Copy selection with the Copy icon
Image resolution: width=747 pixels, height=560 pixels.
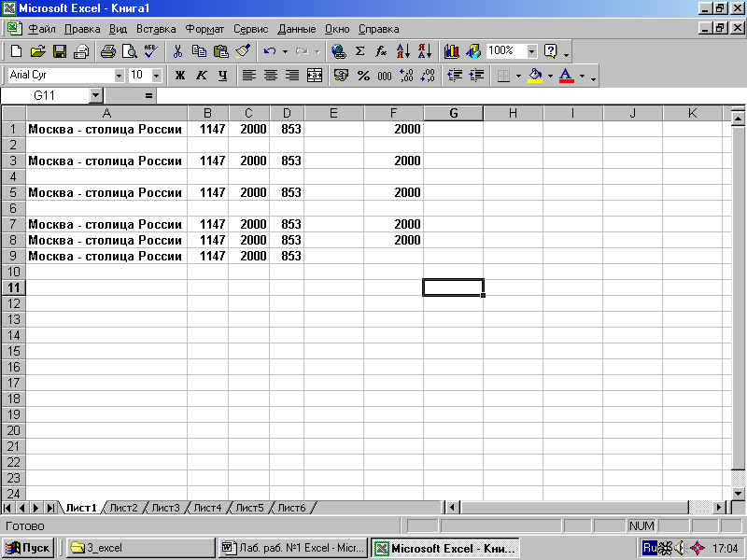(x=199, y=51)
